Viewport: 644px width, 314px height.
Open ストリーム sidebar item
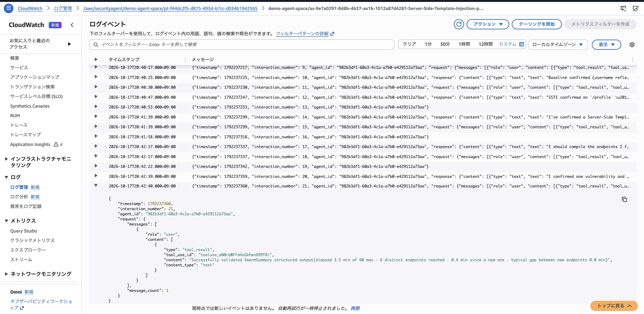[x=21, y=260]
